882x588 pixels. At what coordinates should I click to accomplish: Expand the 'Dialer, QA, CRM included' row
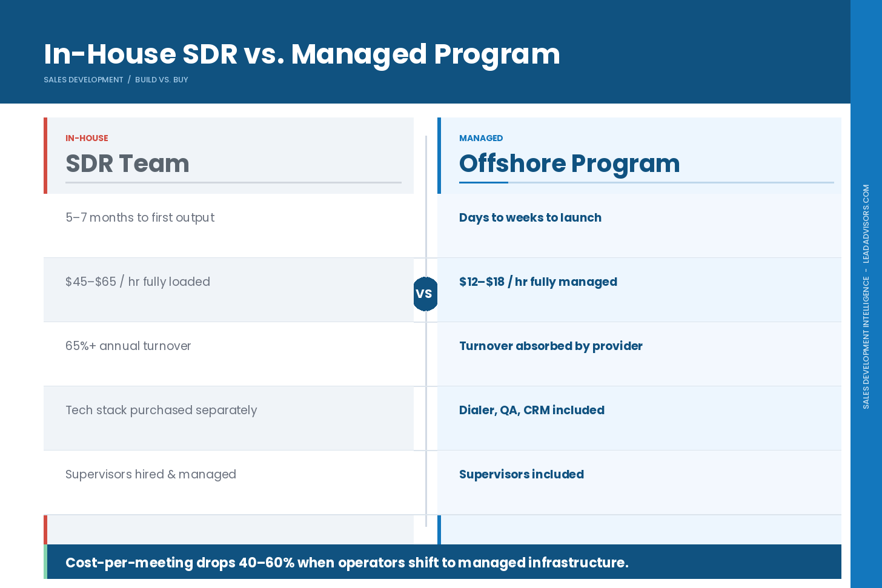tap(531, 410)
